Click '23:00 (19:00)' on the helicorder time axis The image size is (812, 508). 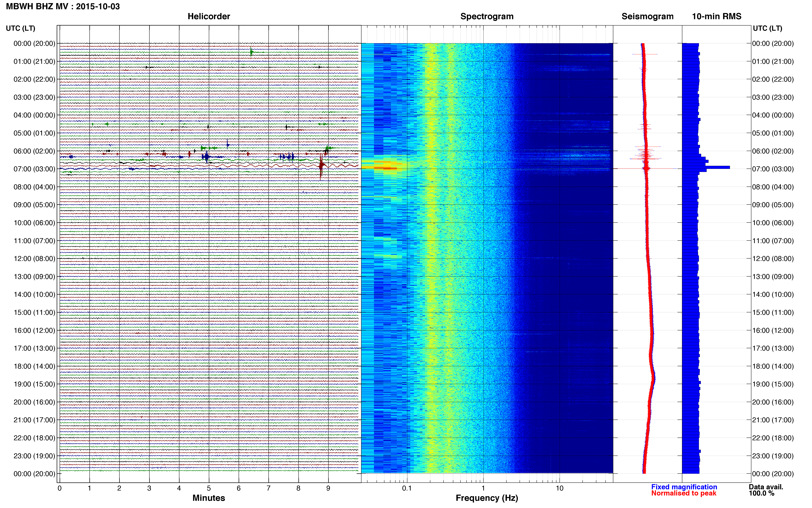click(x=34, y=456)
